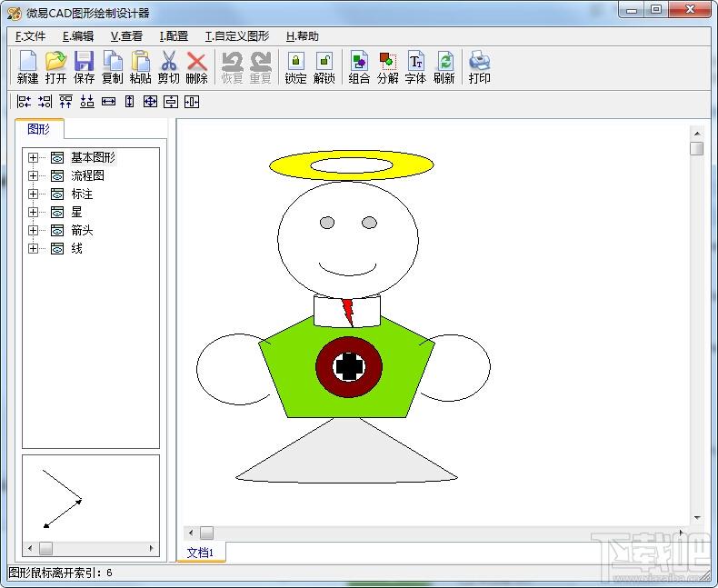Open the I.配置 menu

click(x=174, y=36)
